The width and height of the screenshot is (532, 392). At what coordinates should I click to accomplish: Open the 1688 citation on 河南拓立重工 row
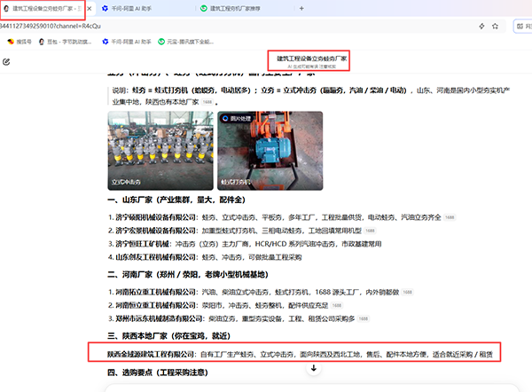(407, 292)
